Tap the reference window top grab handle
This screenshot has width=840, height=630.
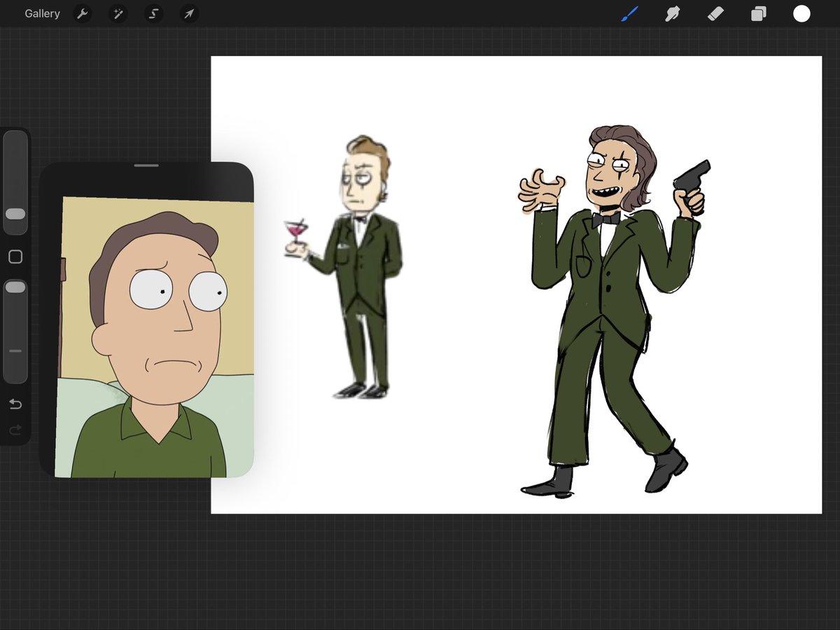[146, 166]
